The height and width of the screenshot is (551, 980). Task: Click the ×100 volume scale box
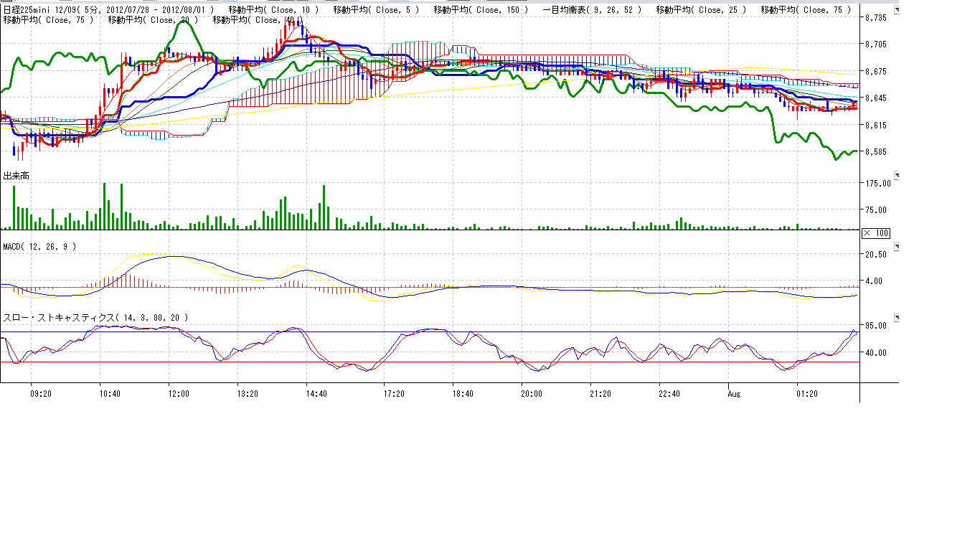pos(876,233)
